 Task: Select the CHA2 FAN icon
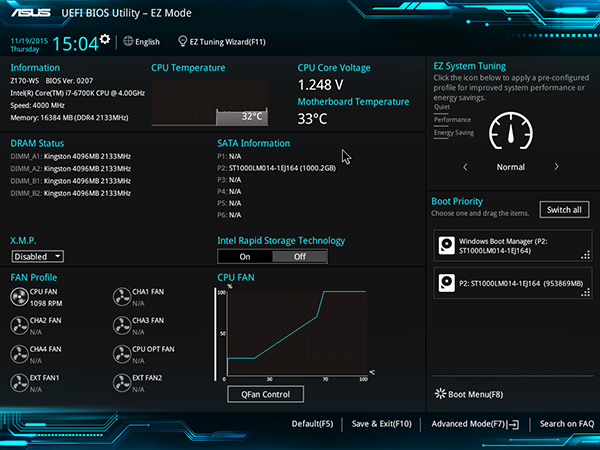(19, 326)
